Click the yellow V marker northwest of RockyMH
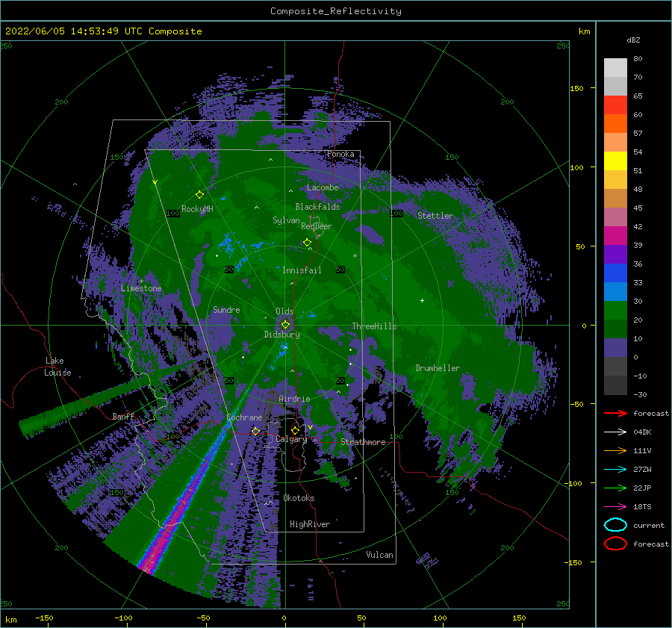The width and height of the screenshot is (672, 628). click(155, 182)
